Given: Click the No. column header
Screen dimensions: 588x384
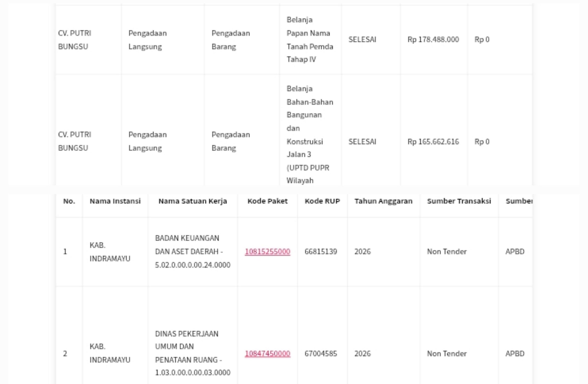Looking at the screenshot, I should click(69, 201).
